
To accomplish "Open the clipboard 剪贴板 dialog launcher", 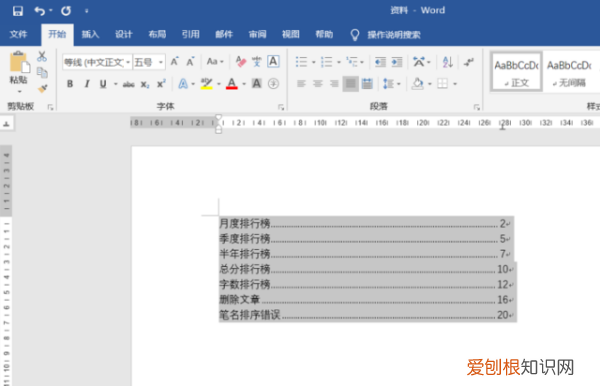I will point(50,107).
